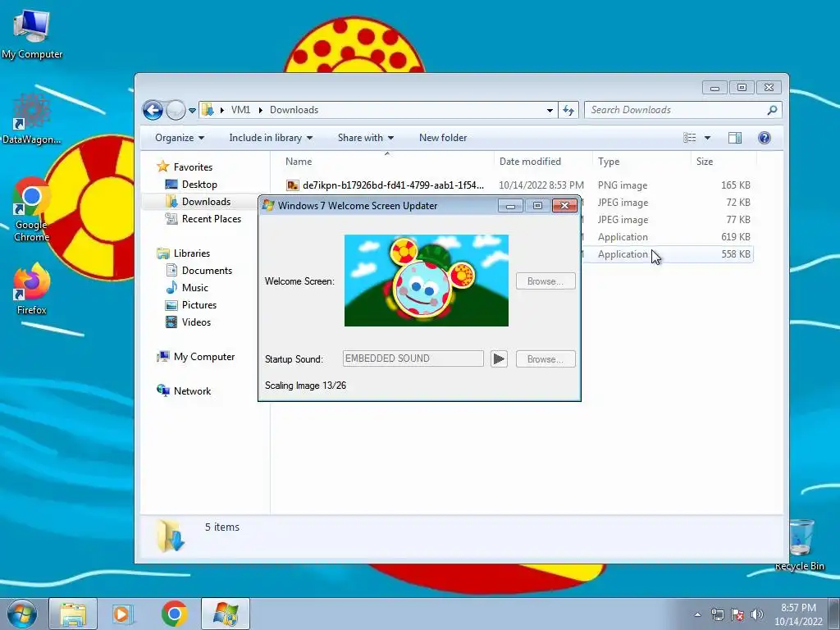Expand the arrow after VM1 in path
840x630 pixels.
click(260, 110)
